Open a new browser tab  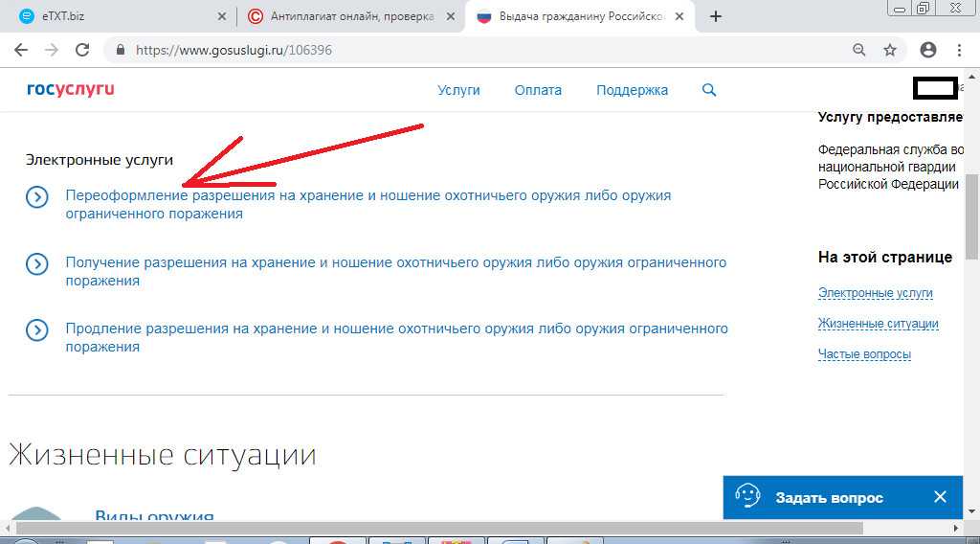click(x=716, y=16)
